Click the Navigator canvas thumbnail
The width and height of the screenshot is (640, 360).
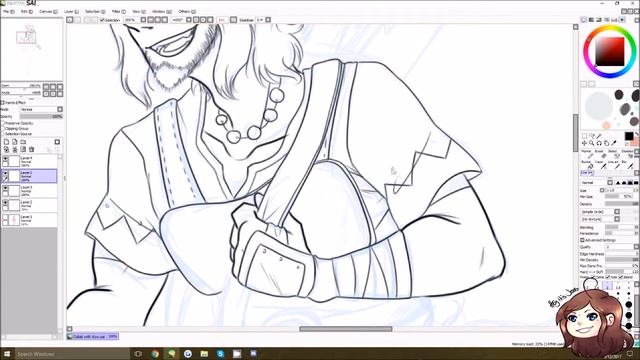31,50
